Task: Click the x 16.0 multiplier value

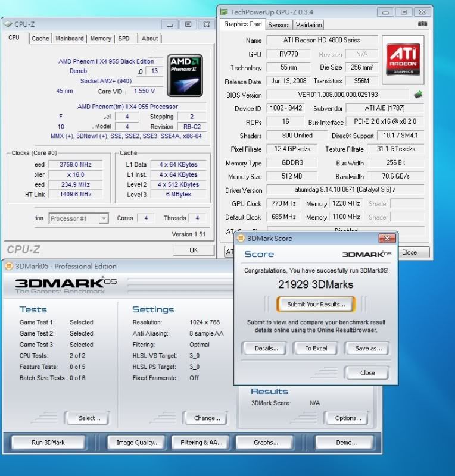Action: pos(76,174)
